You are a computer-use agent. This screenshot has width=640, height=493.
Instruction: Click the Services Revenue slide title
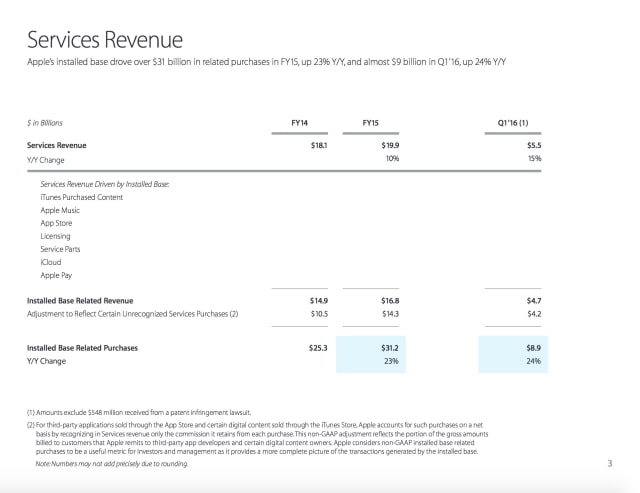tap(105, 40)
